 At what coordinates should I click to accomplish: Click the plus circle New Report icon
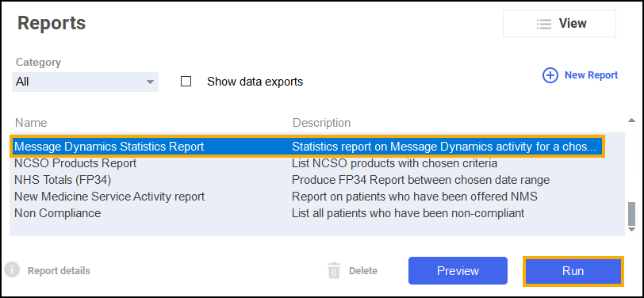(x=550, y=75)
